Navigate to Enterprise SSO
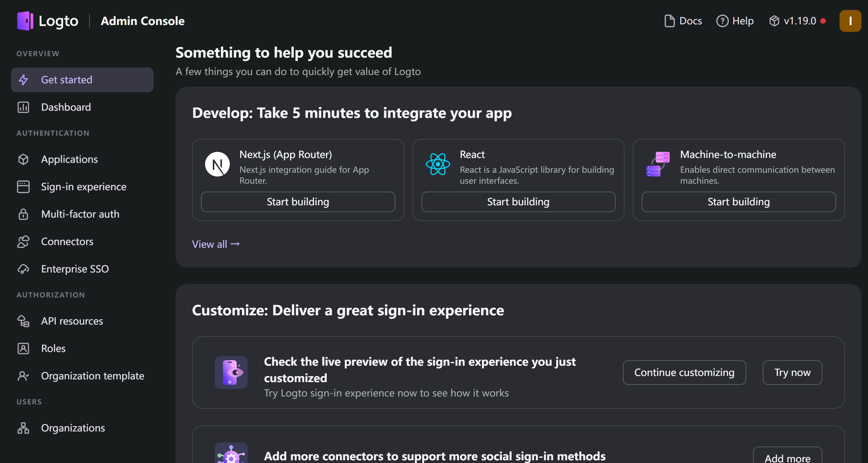The height and width of the screenshot is (463, 868). tap(75, 269)
